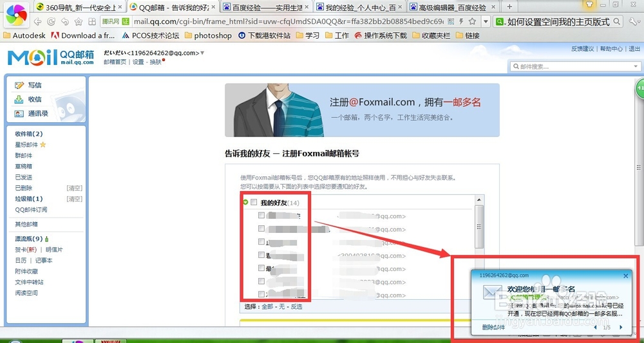Click friend list scrollbar thumb
The height and width of the screenshot is (343, 644).
click(479, 227)
